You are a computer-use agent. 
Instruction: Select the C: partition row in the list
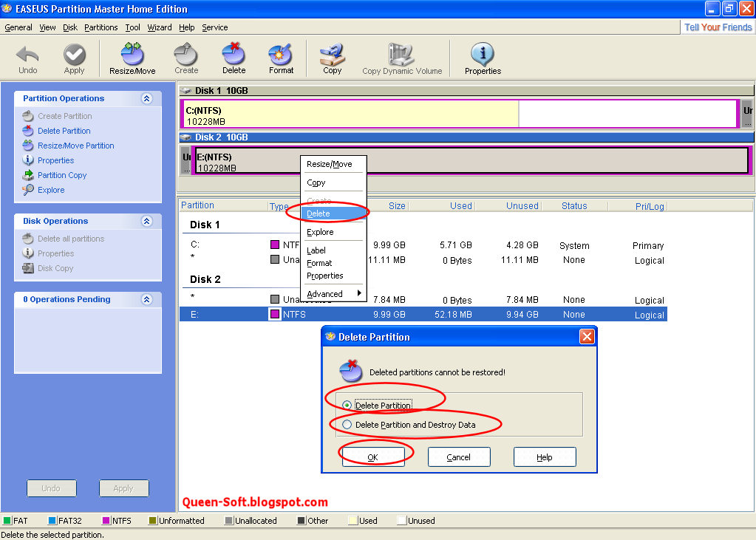click(x=423, y=245)
